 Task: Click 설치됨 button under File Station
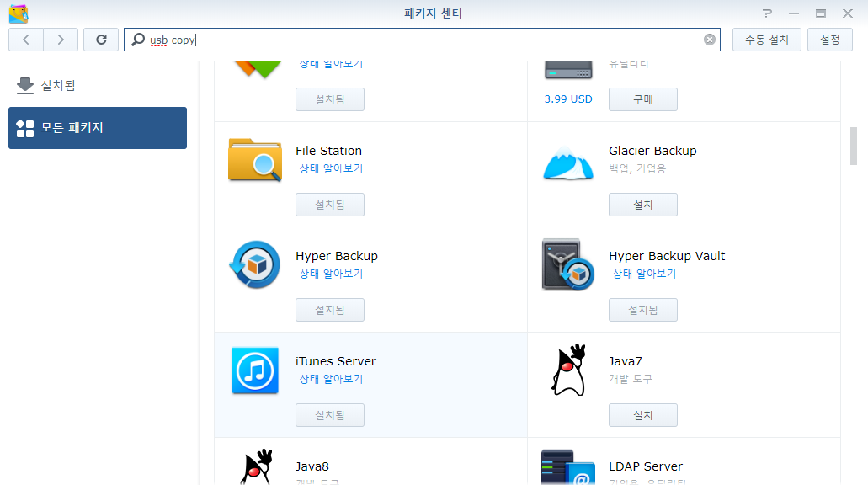coord(330,205)
